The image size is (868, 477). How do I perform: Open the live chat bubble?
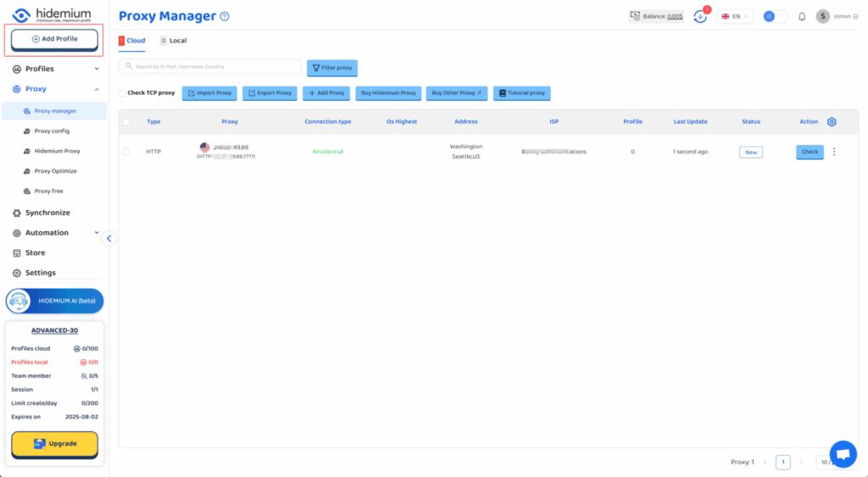pos(843,454)
